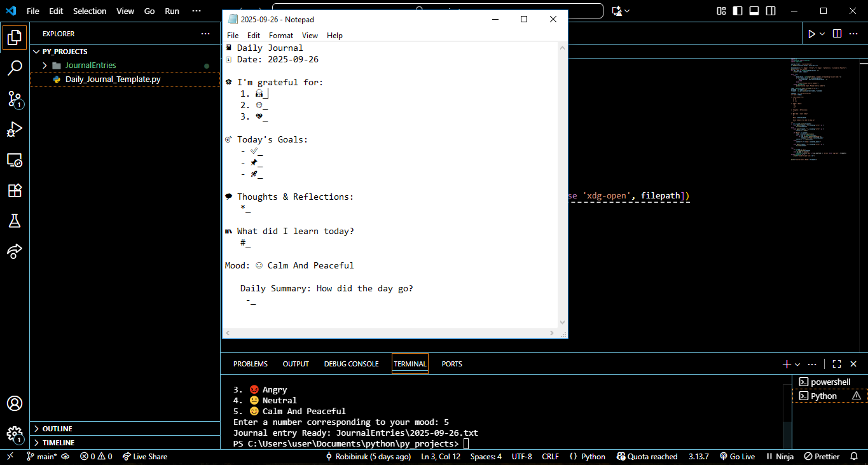Screen dimensions: 868x465
Task: Click Go Live in the status bar
Action: [737, 457]
